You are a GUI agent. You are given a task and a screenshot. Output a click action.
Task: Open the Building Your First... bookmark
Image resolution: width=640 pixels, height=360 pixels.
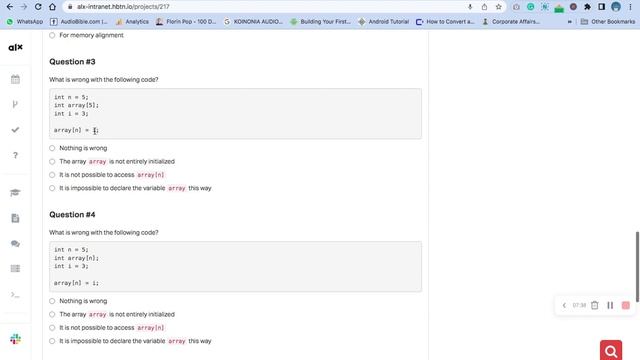[x=320, y=22]
